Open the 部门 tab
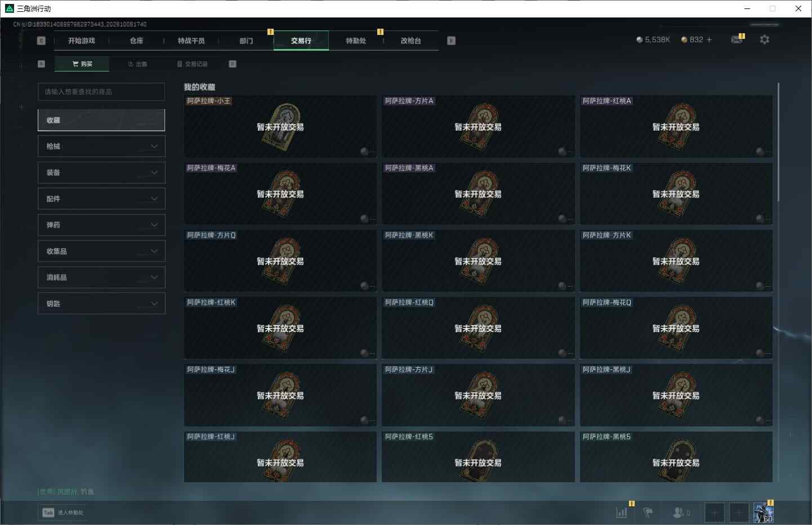Image resolution: width=812 pixels, height=525 pixels. [246, 41]
